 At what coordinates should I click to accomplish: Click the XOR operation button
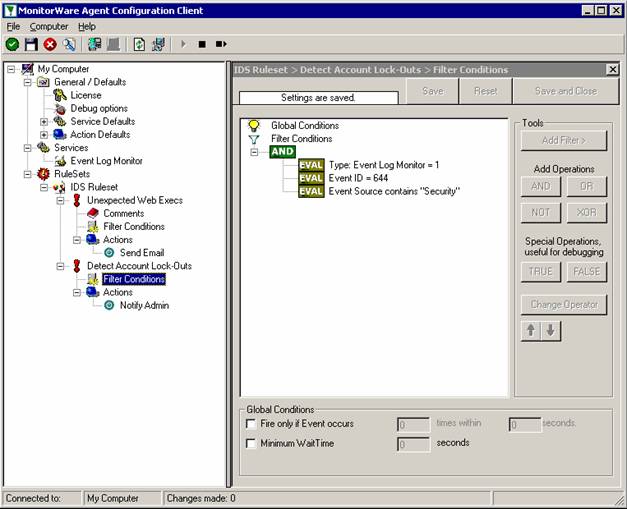pos(587,212)
